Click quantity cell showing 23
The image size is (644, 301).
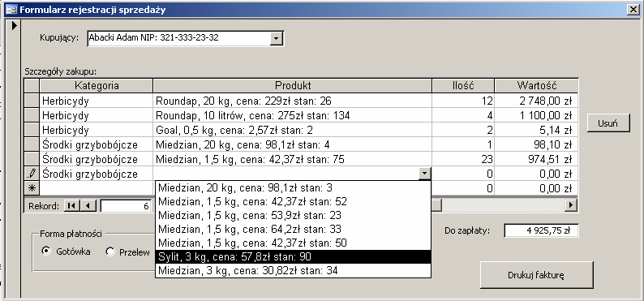tap(463, 159)
